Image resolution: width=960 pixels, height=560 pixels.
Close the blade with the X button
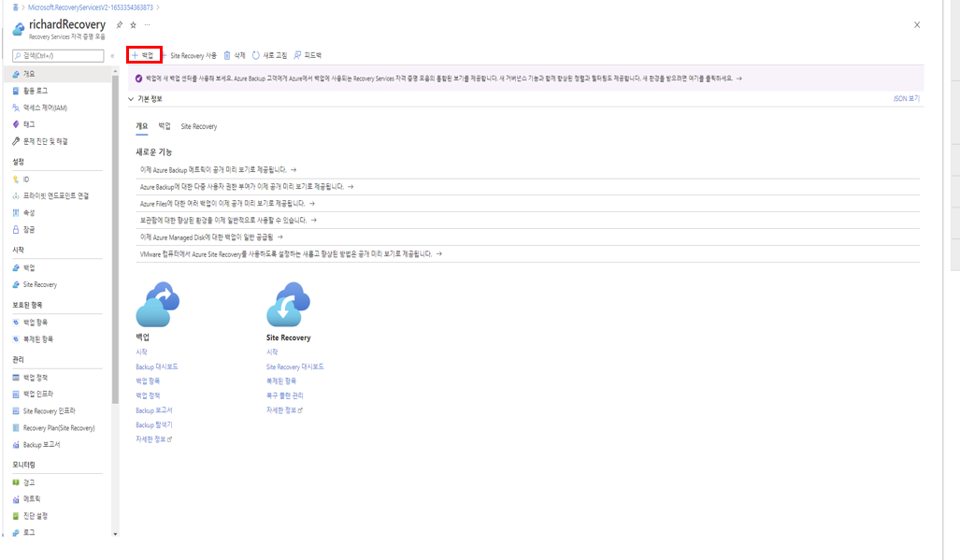(x=917, y=25)
